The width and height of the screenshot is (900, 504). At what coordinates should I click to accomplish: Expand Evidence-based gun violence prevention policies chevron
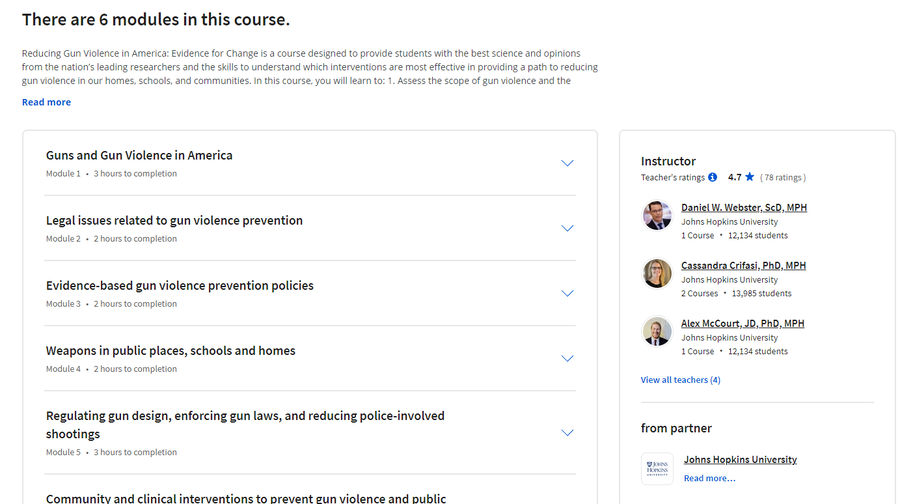click(567, 293)
